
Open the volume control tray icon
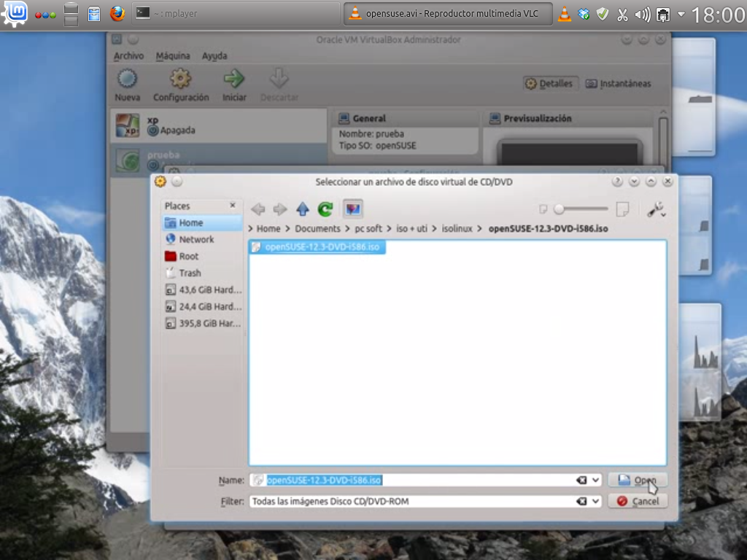(x=643, y=15)
